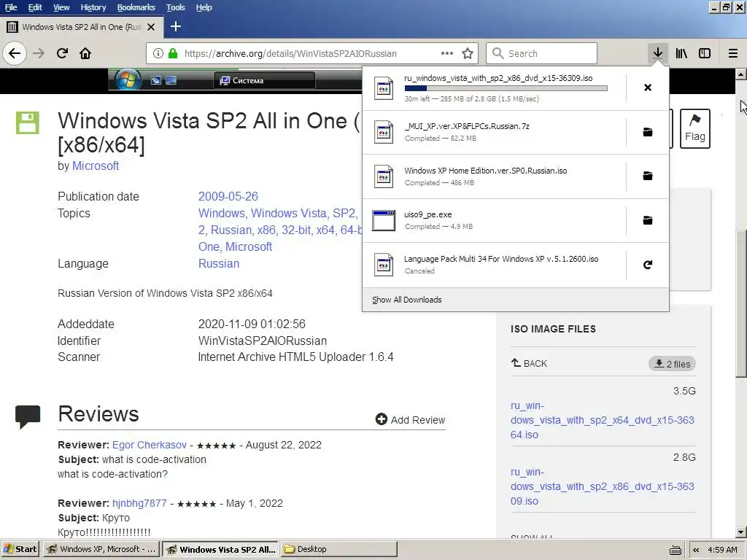Click the 4:59 AM taskbar clock
This screenshot has width=747, height=560.
click(722, 550)
